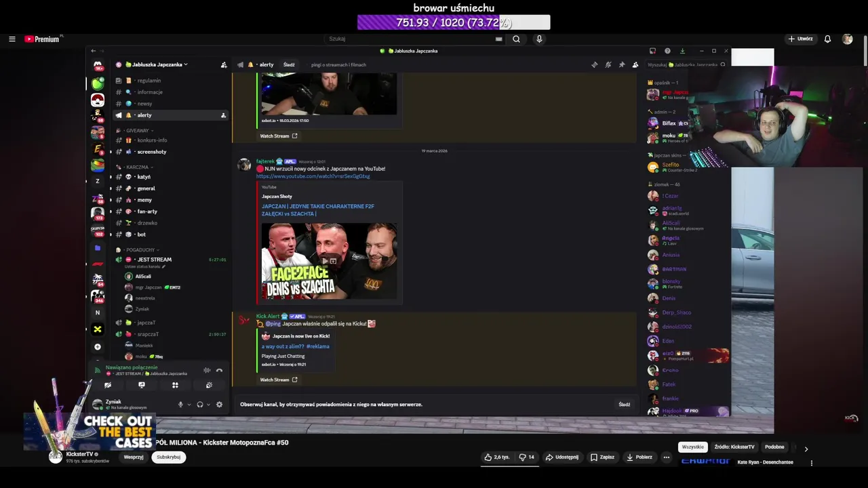Open YouTube notifications bell
The width and height of the screenshot is (868, 488).
[x=827, y=39]
